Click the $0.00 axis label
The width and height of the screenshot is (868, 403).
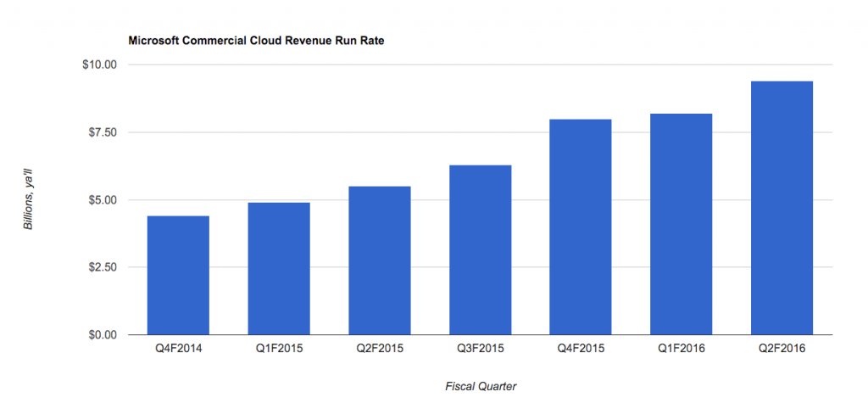[102, 335]
